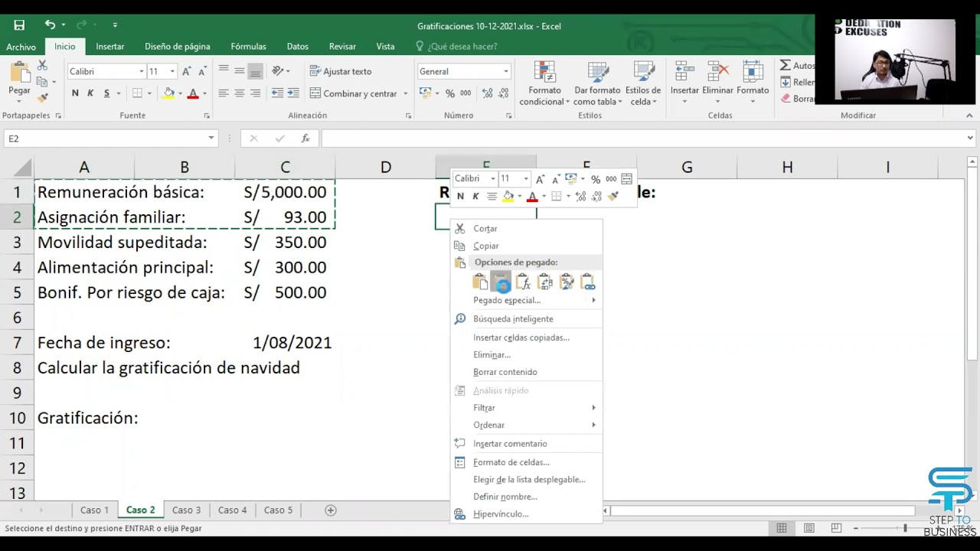Switch to Page Layout view in status bar
This screenshot has height=551, width=980.
point(809,528)
